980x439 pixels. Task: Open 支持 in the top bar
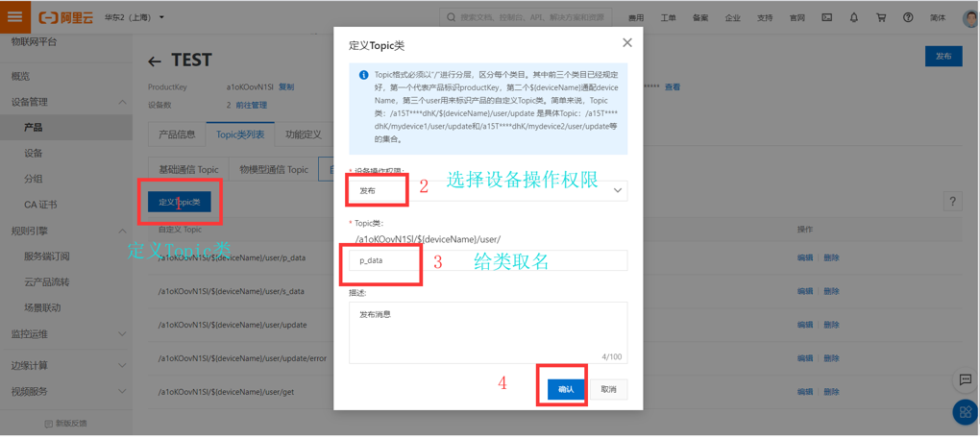pyautogui.click(x=765, y=17)
